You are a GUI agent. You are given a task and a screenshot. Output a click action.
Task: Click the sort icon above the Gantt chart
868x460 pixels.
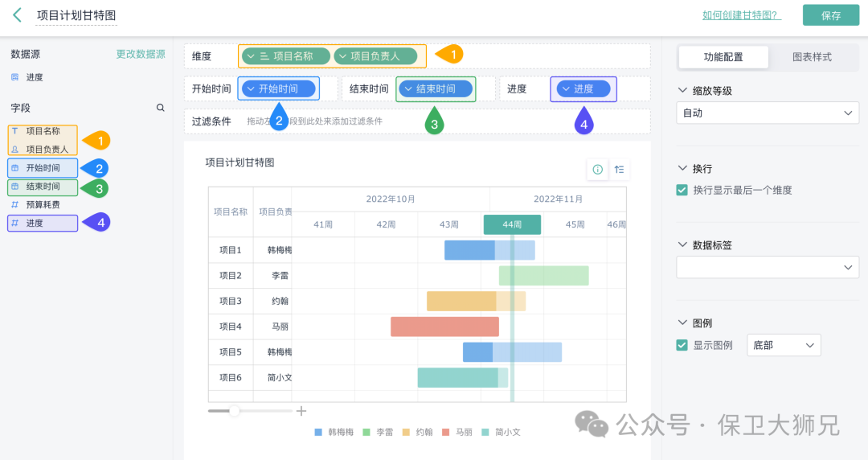pyautogui.click(x=620, y=170)
